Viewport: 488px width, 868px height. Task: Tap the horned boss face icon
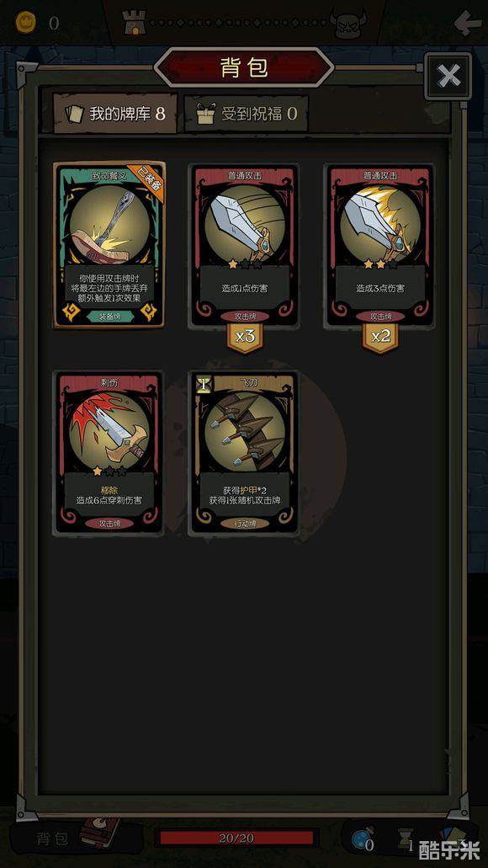click(x=348, y=24)
